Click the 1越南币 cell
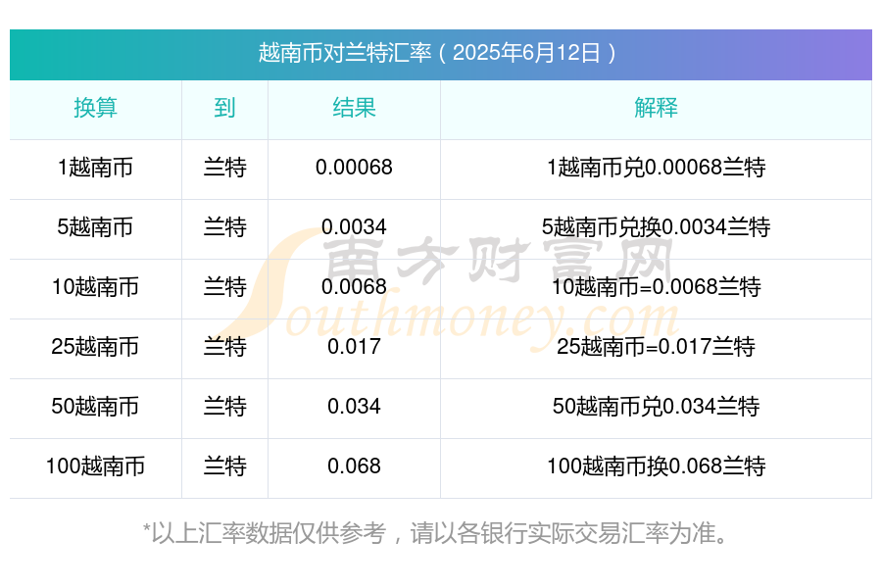 coord(96,168)
